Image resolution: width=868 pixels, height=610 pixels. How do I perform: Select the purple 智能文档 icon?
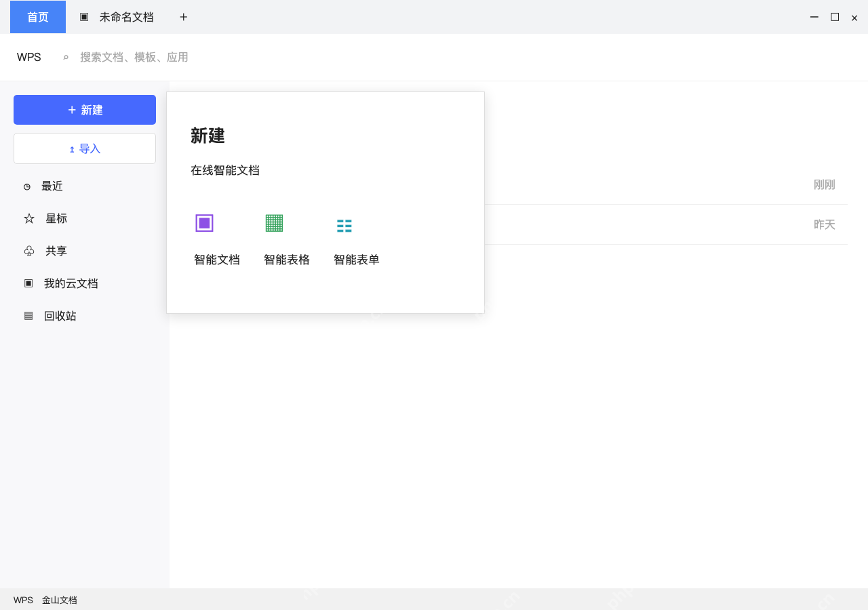[x=204, y=223]
